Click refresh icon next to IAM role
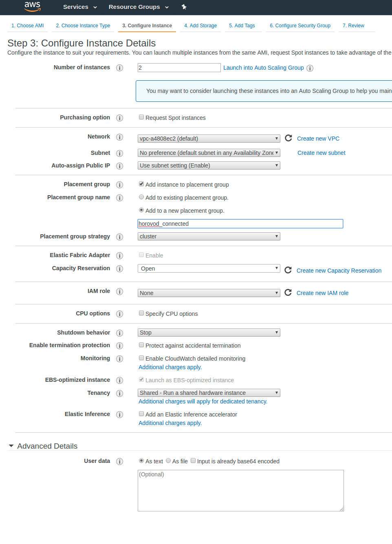The image size is (392, 544). coord(288,293)
